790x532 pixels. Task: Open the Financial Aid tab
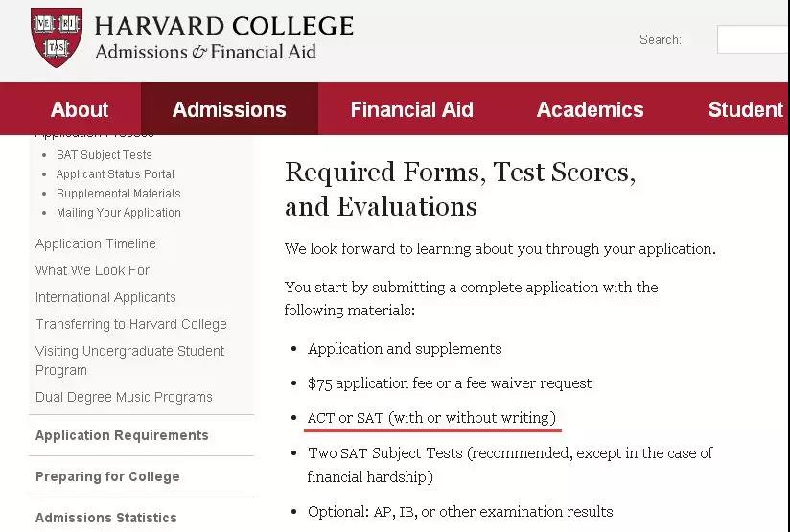click(x=411, y=109)
